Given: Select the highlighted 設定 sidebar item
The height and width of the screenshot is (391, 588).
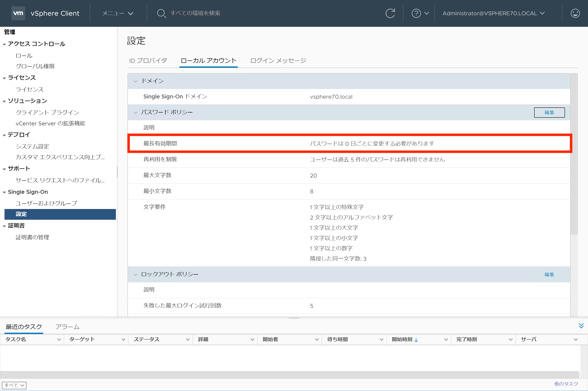Looking at the screenshot, I should (60, 214).
